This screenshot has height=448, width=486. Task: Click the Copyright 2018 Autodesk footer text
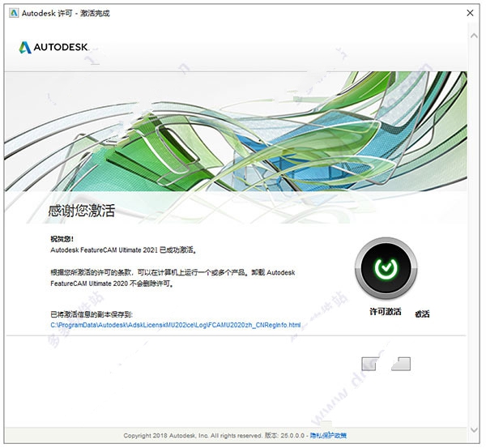(x=193, y=436)
